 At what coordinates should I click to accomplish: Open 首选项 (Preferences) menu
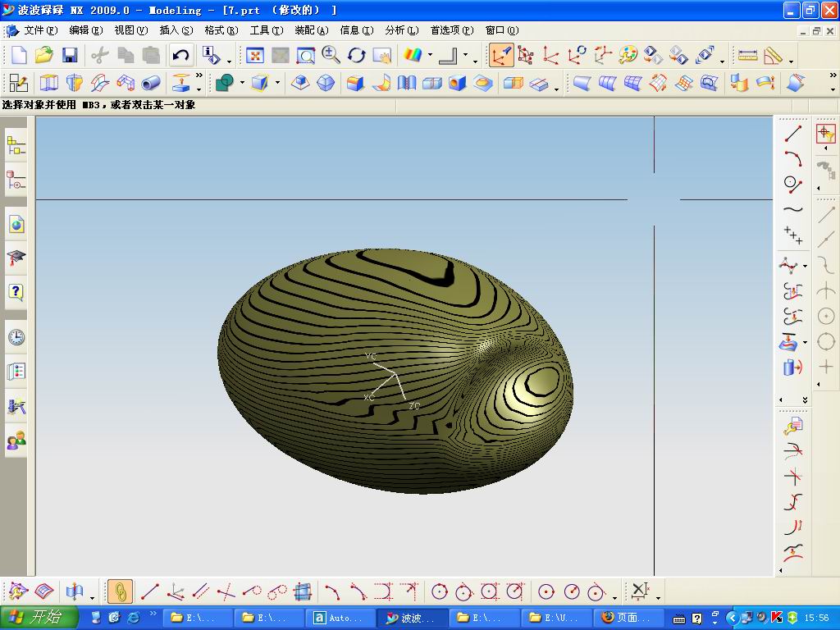coord(452,30)
